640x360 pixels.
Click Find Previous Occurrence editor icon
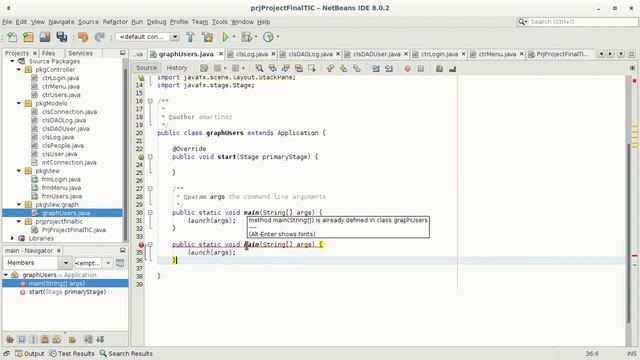[x=272, y=69]
